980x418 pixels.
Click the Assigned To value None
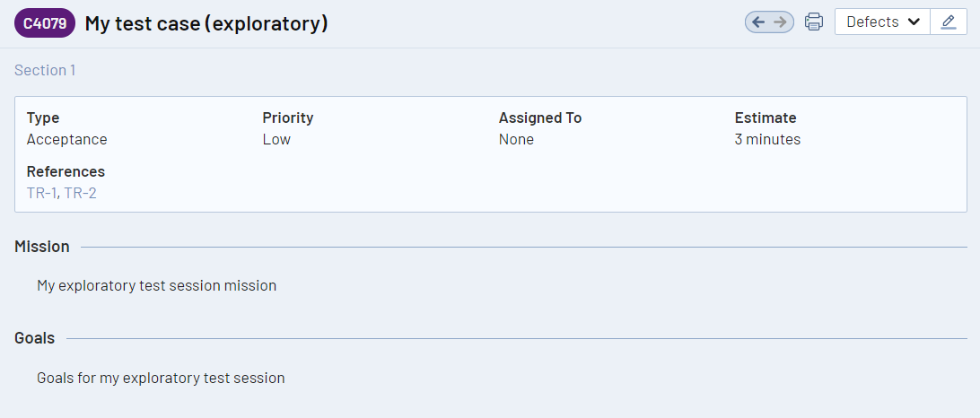pyautogui.click(x=516, y=139)
